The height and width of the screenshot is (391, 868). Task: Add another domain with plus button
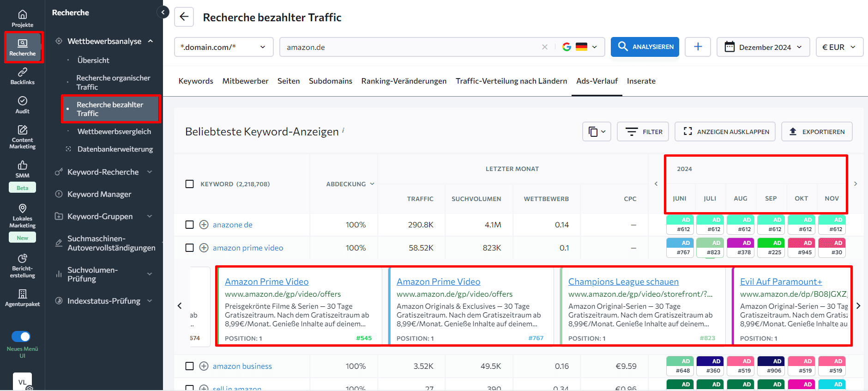pyautogui.click(x=698, y=47)
